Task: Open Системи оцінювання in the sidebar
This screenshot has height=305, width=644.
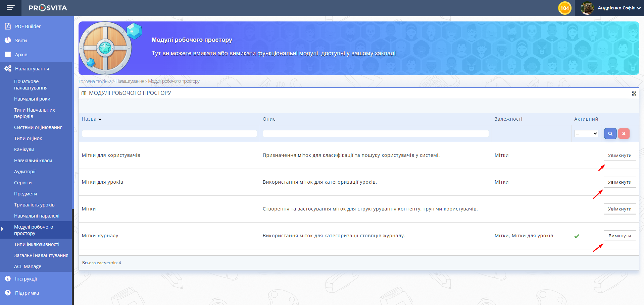Action: coord(38,127)
